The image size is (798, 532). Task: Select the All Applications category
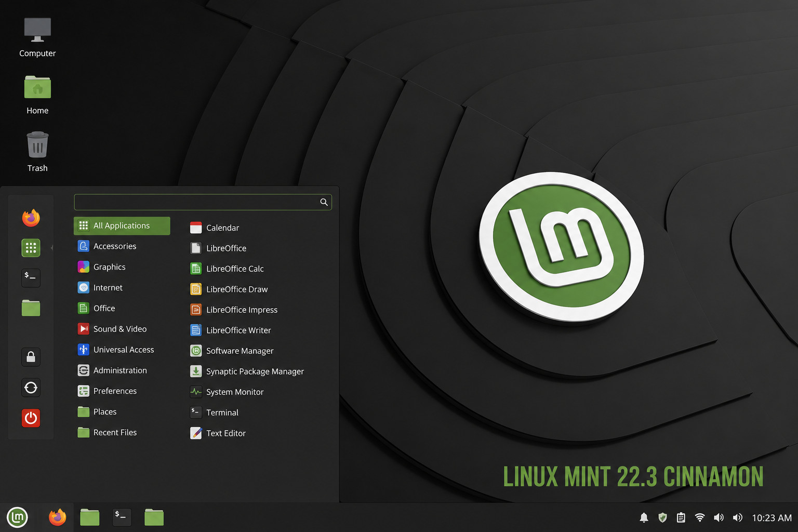pos(122,225)
